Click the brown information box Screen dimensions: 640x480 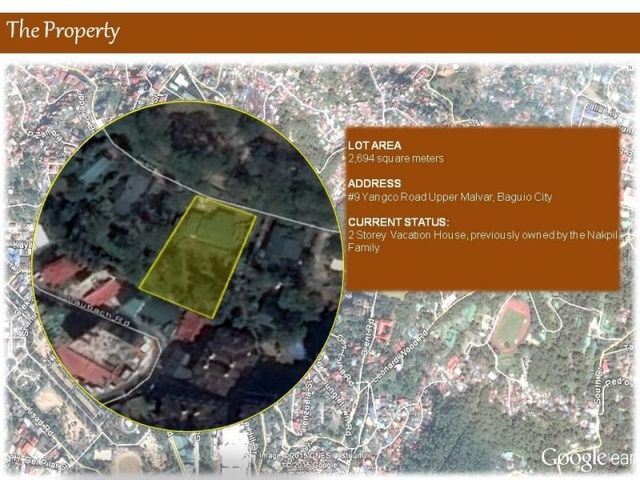(483, 209)
